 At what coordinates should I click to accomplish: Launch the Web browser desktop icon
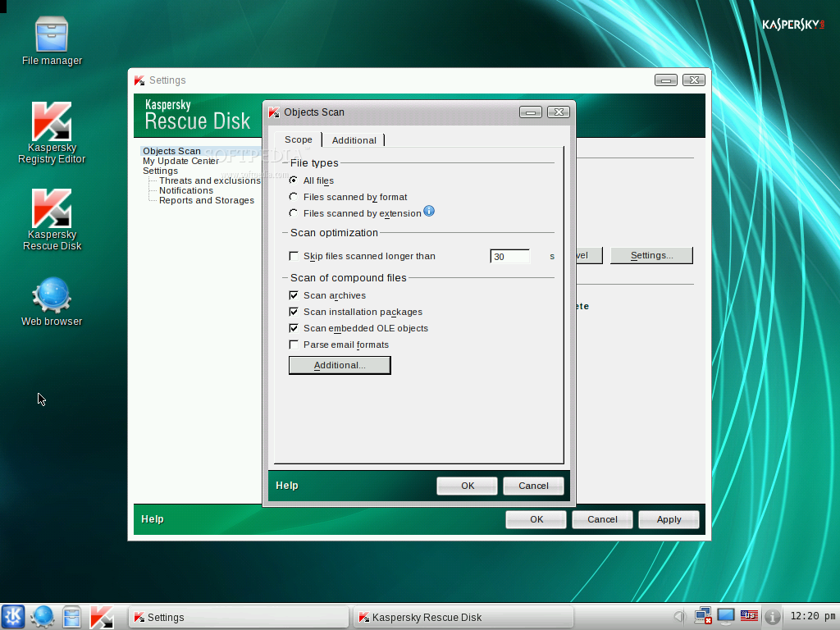click(52, 301)
